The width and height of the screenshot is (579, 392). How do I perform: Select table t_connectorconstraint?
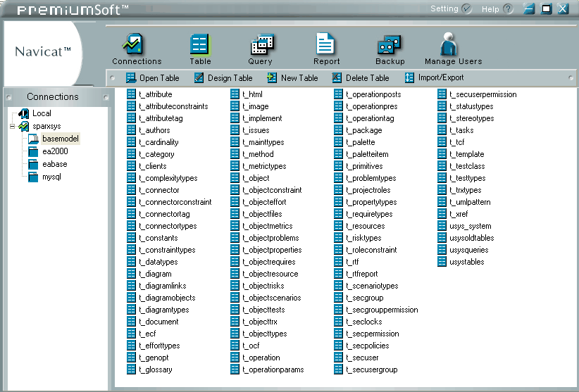pos(175,202)
